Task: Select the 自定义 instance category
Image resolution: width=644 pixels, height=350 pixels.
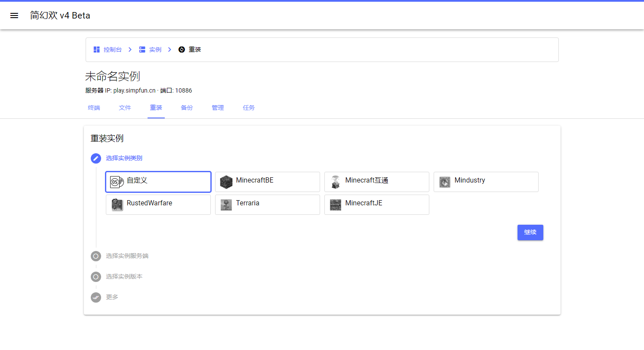Action: (x=158, y=182)
